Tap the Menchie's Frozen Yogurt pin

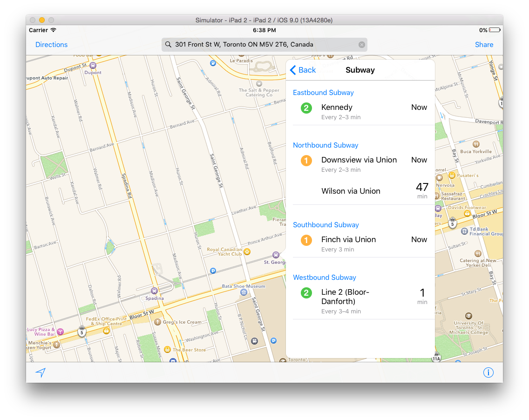[x=57, y=345]
